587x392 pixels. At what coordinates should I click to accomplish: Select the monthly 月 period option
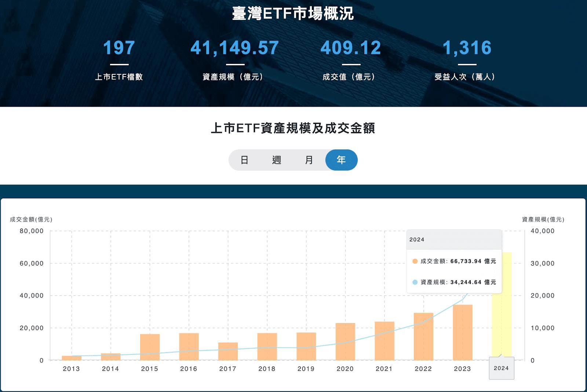pyautogui.click(x=309, y=160)
